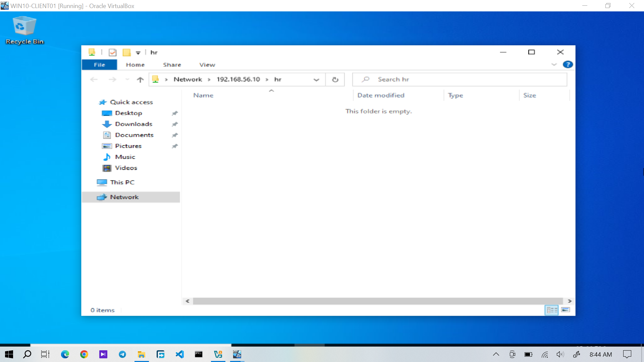Open the View ribbon tab
The image size is (644, 362).
pyautogui.click(x=207, y=65)
